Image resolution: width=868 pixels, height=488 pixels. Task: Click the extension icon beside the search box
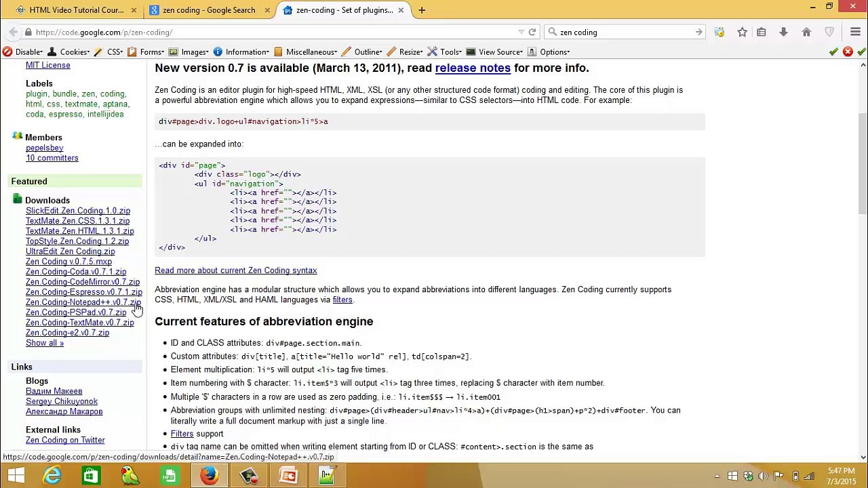point(719,32)
